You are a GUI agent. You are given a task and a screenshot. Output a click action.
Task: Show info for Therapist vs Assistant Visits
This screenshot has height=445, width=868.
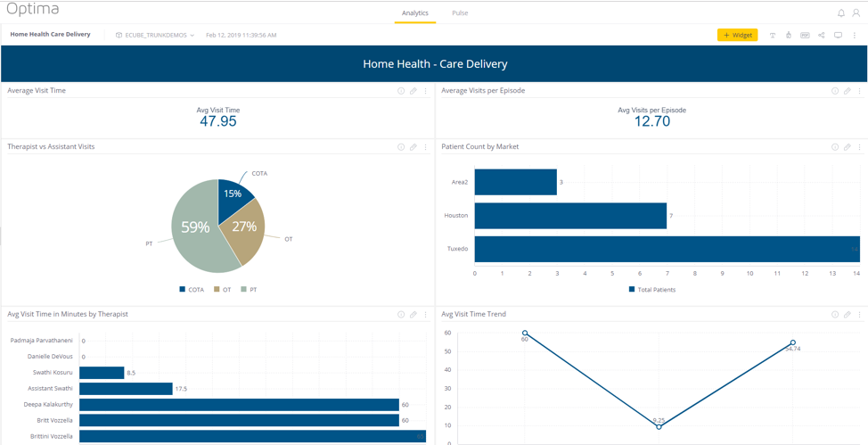(401, 147)
